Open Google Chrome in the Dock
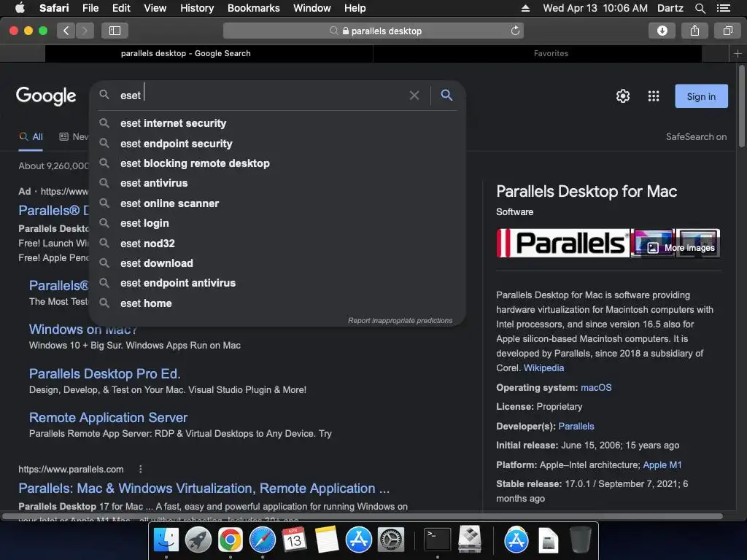 230,540
